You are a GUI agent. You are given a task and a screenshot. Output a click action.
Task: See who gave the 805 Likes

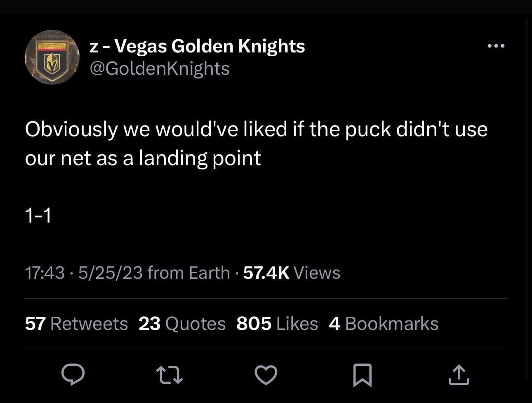coord(277,323)
